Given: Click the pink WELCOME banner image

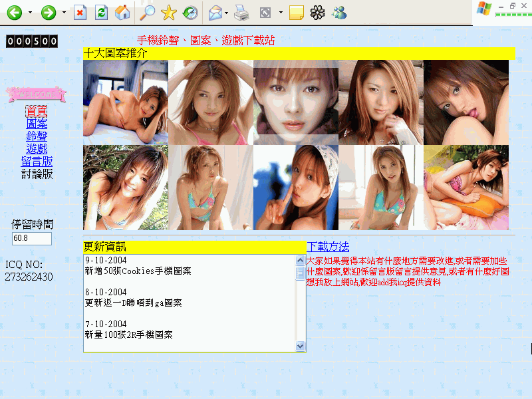Looking at the screenshot, I should [37, 94].
